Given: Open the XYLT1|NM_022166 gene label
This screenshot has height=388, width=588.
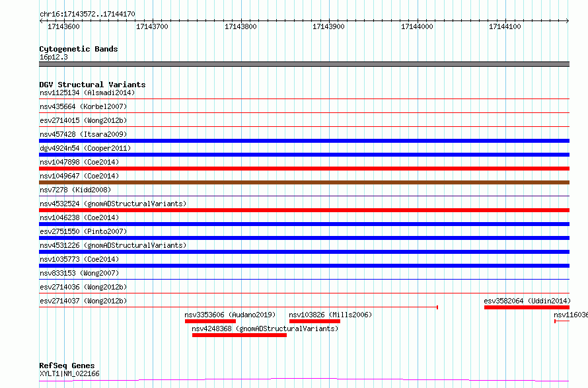Looking at the screenshot, I should [69, 373].
